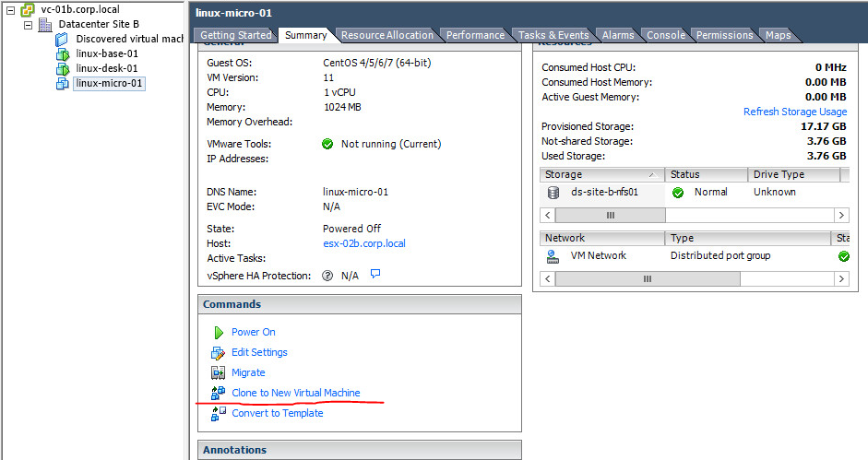The height and width of the screenshot is (460, 868).
Task: Open the Alarms tab
Action: (618, 35)
